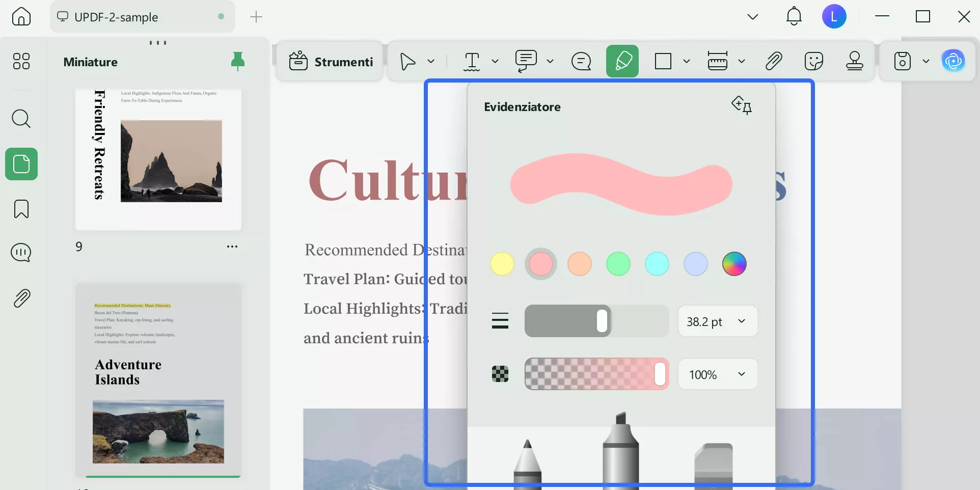The height and width of the screenshot is (490, 980).
Task: Open the search tool in sidebar
Action: tap(21, 119)
